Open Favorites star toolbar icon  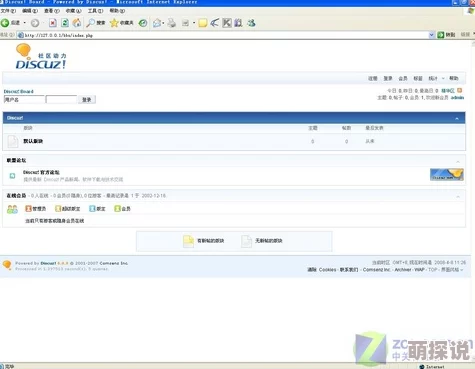click(114, 23)
